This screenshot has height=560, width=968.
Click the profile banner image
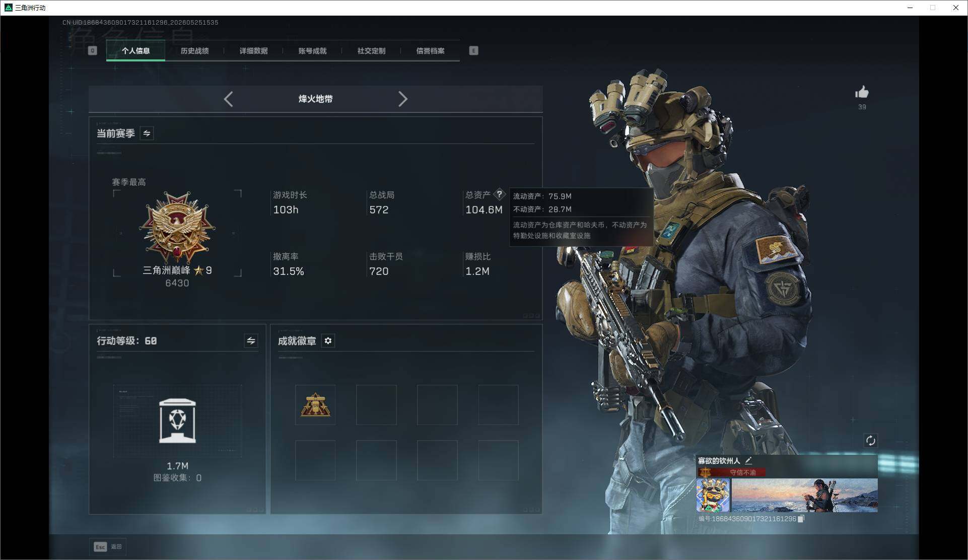(804, 495)
